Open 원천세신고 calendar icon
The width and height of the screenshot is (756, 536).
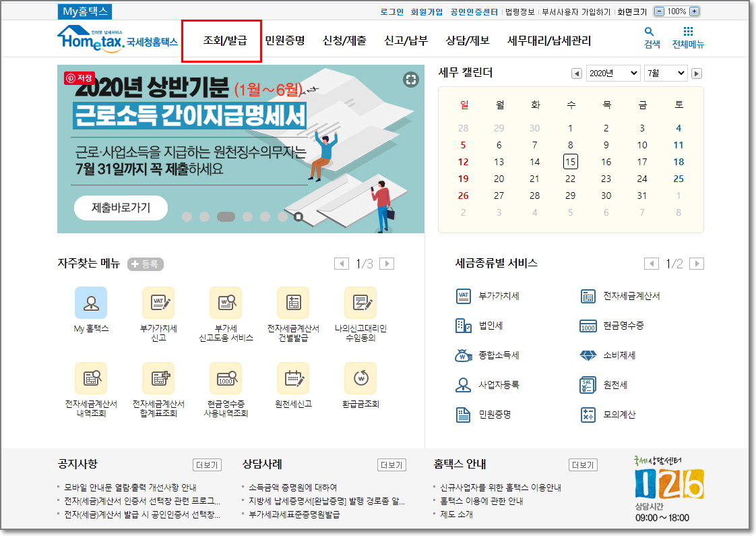293,378
